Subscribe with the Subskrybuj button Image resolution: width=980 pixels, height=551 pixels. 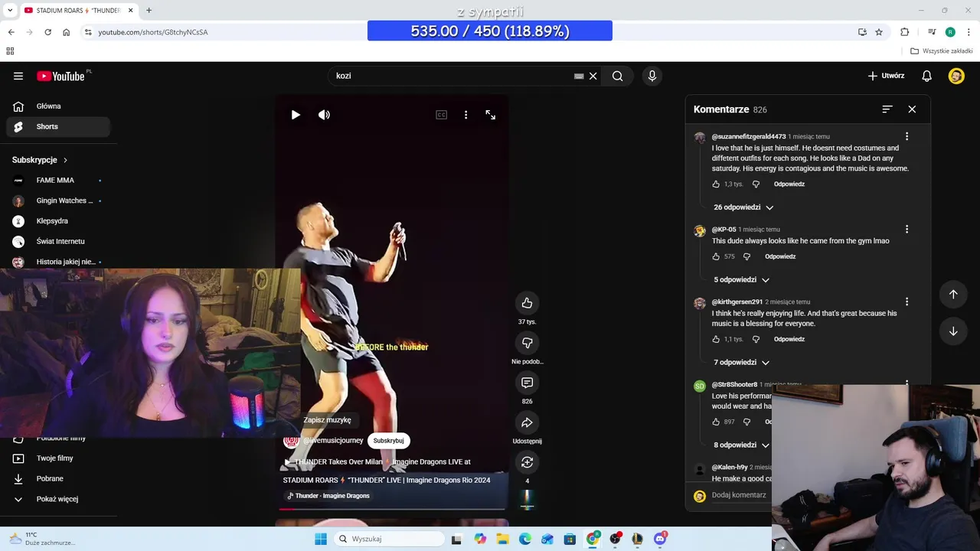[x=388, y=441]
